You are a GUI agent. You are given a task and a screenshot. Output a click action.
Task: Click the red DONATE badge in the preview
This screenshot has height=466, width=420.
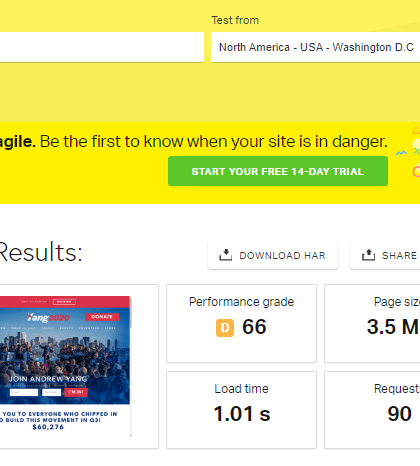pyautogui.click(x=102, y=317)
